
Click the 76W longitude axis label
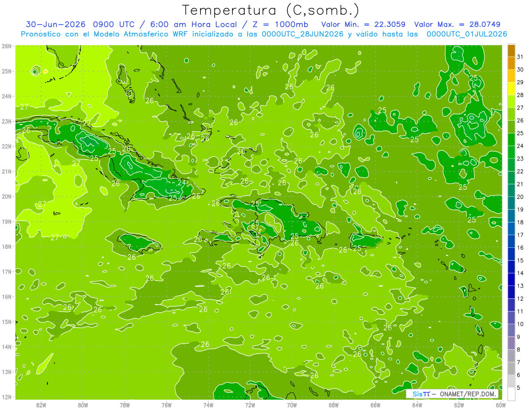click(x=166, y=405)
